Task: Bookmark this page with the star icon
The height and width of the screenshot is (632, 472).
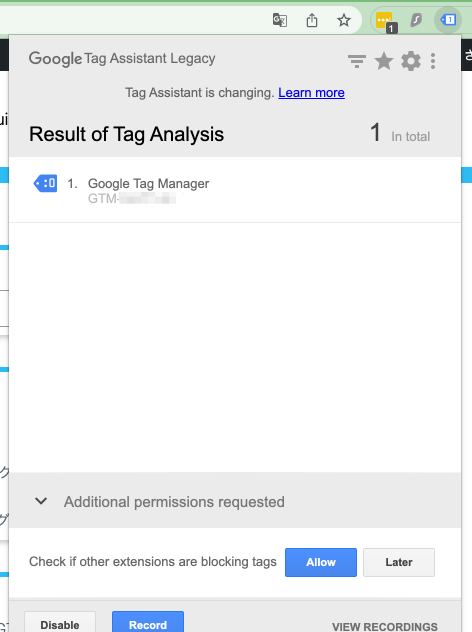Action: pos(344,20)
